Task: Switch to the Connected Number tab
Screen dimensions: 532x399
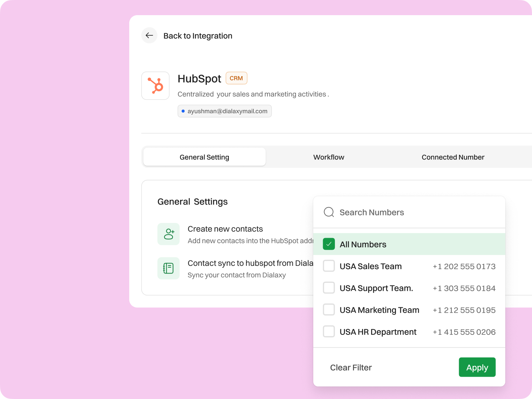Action: point(453,157)
